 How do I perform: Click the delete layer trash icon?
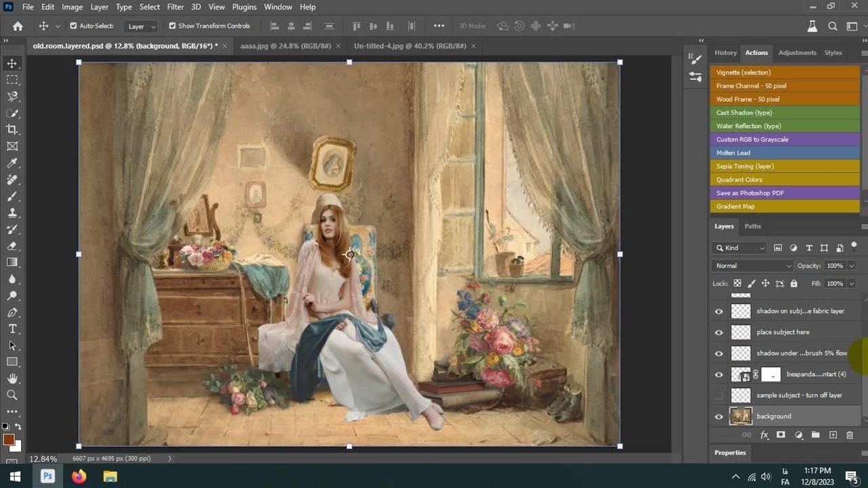pos(850,435)
